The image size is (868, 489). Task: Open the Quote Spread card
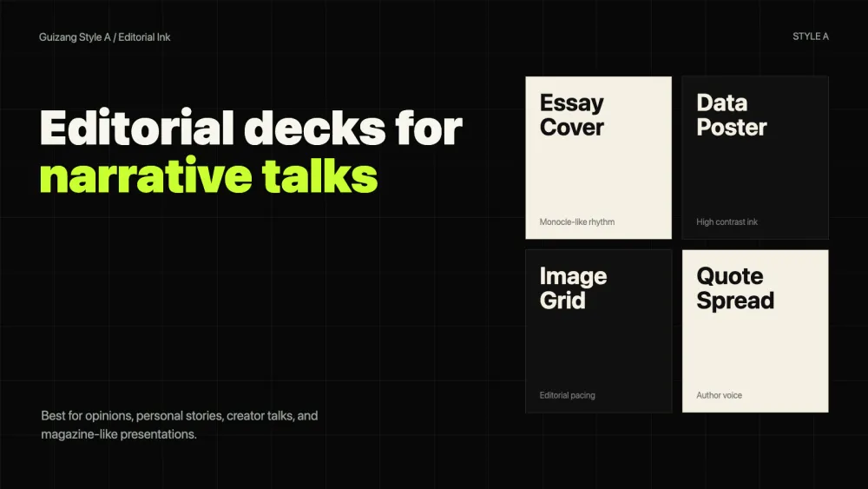(x=755, y=331)
